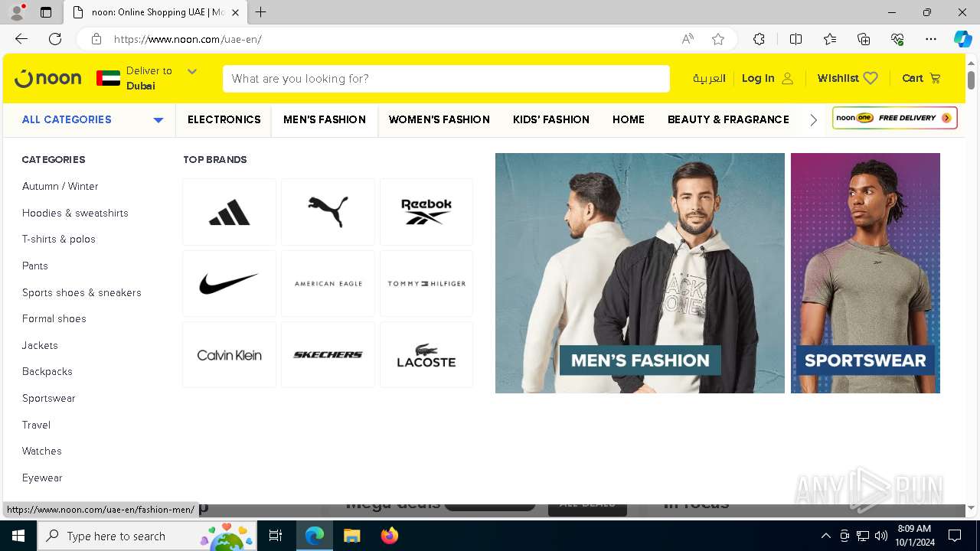This screenshot has height=551, width=980.
Task: Show hidden system tray icons
Action: point(825,536)
